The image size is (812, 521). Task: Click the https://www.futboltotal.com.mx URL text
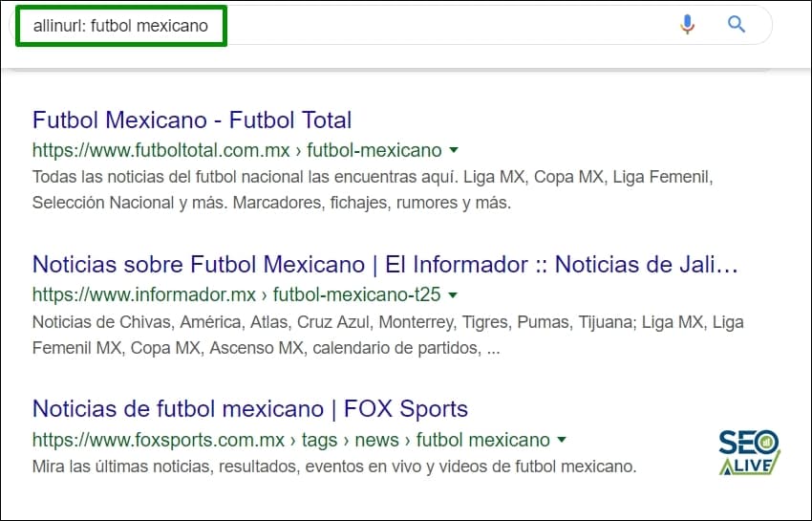pos(161,150)
